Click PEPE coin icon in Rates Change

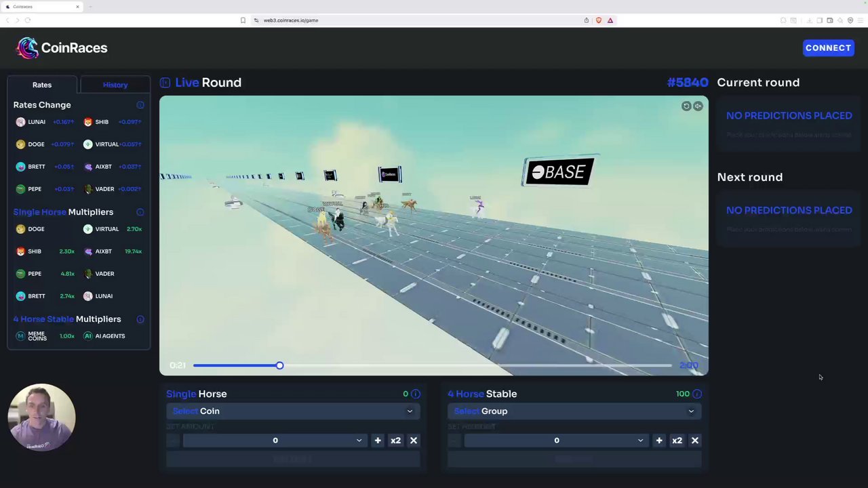(x=20, y=189)
